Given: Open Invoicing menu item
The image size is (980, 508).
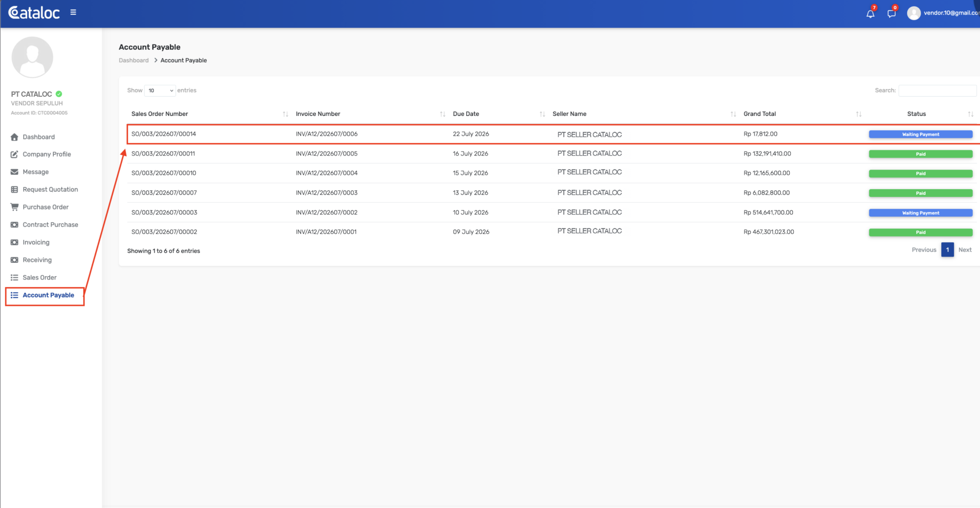Looking at the screenshot, I should 36,242.
